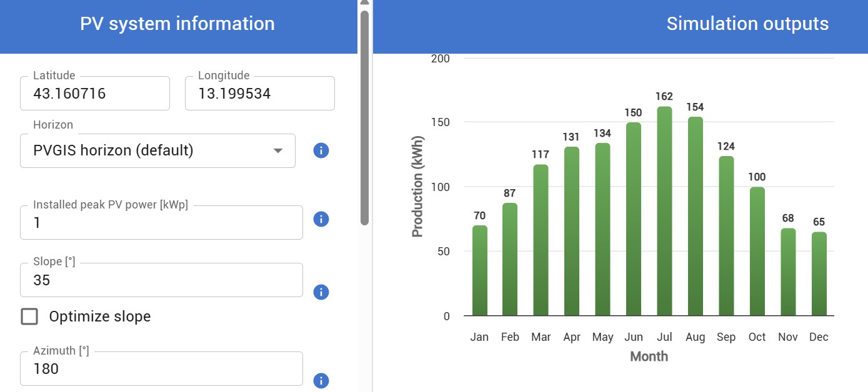This screenshot has width=868, height=392.
Task: Click the July production bar
Action: click(x=664, y=211)
